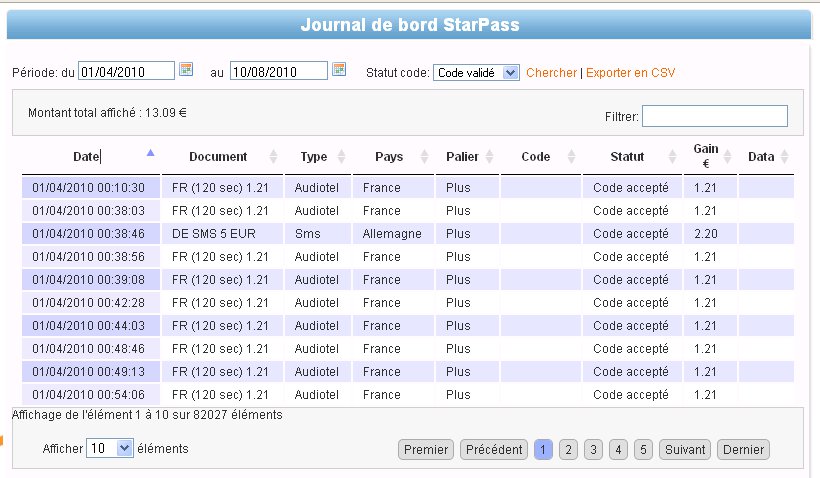Sort the table by the Type column
Image resolution: width=820 pixels, height=478 pixels.
(x=318, y=156)
